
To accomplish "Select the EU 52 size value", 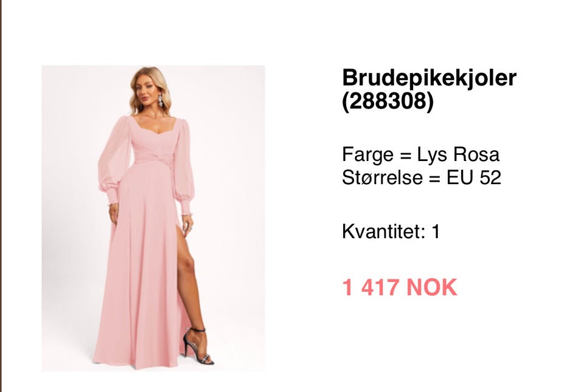I will point(474,177).
